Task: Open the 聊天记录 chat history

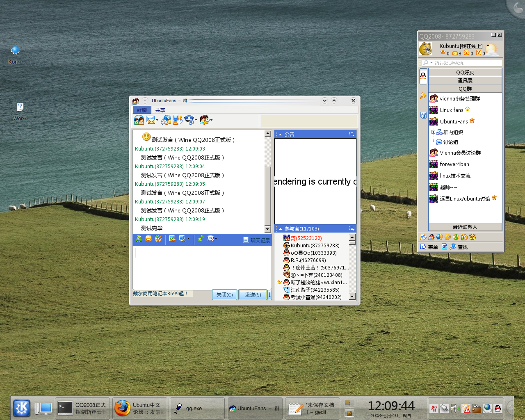Action: (x=257, y=240)
